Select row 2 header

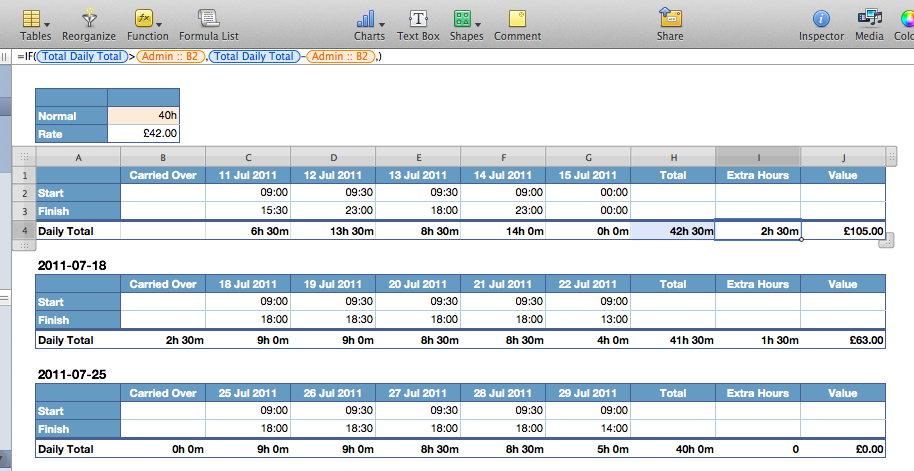point(24,193)
